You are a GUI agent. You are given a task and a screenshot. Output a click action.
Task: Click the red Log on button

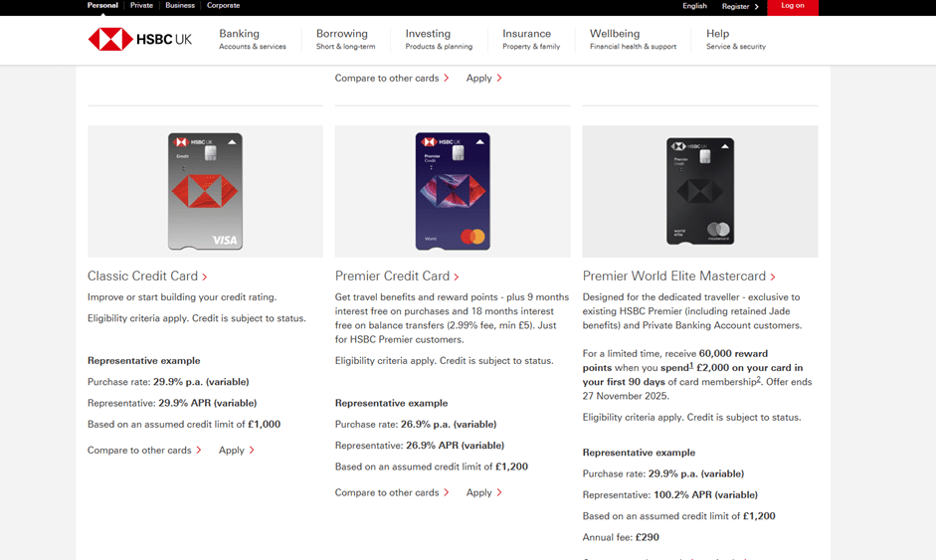[793, 7]
